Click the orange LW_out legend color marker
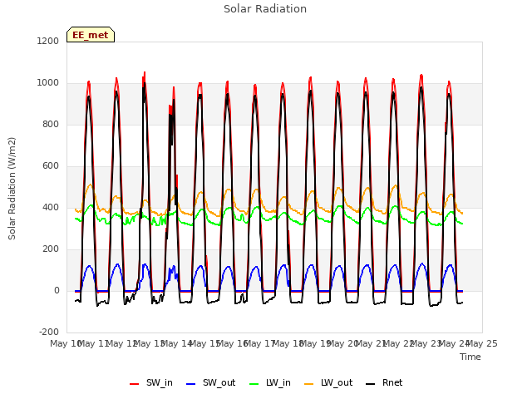The height and width of the screenshot is (399, 532). 309,384
